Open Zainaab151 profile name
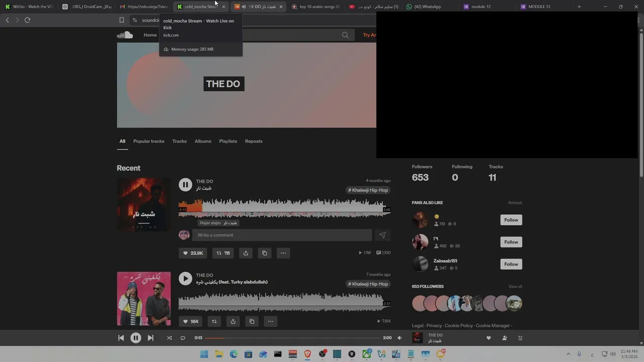The image size is (644, 362). pos(445,261)
